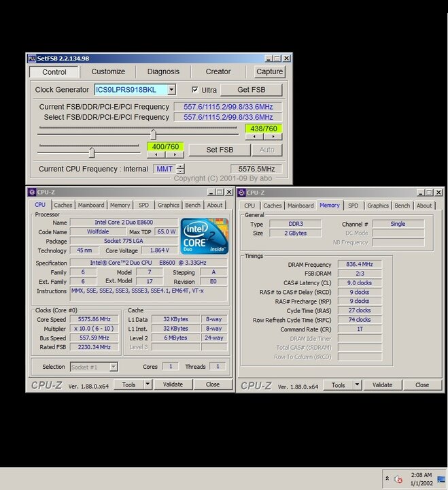Click the left CPU-Z window title icon

(x=32, y=192)
